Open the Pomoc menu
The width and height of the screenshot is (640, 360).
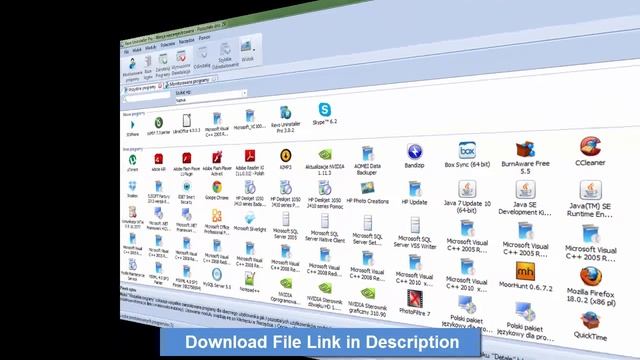tap(204, 38)
